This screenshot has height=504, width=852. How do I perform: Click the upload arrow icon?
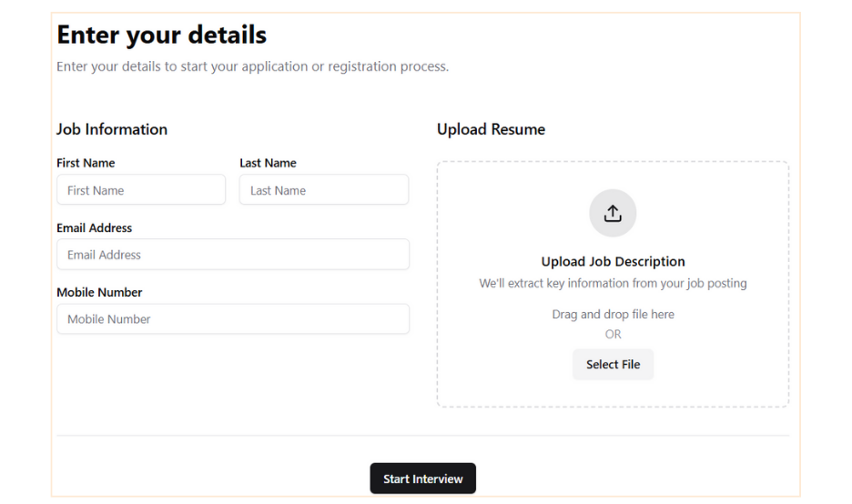click(613, 213)
